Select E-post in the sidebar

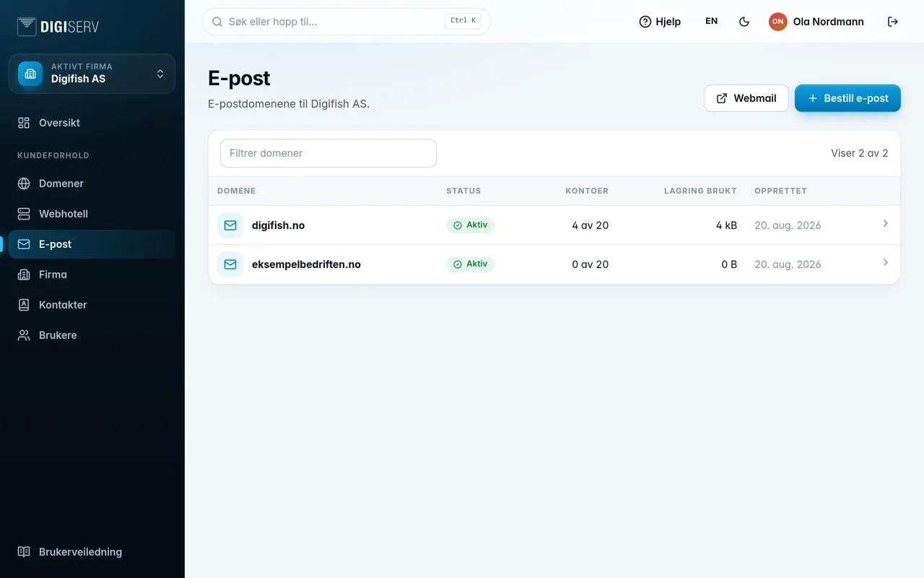(x=92, y=244)
